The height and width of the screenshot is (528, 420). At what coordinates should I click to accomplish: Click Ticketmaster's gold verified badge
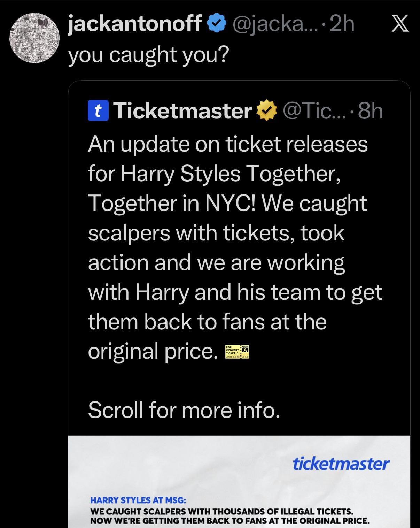pyautogui.click(x=266, y=111)
